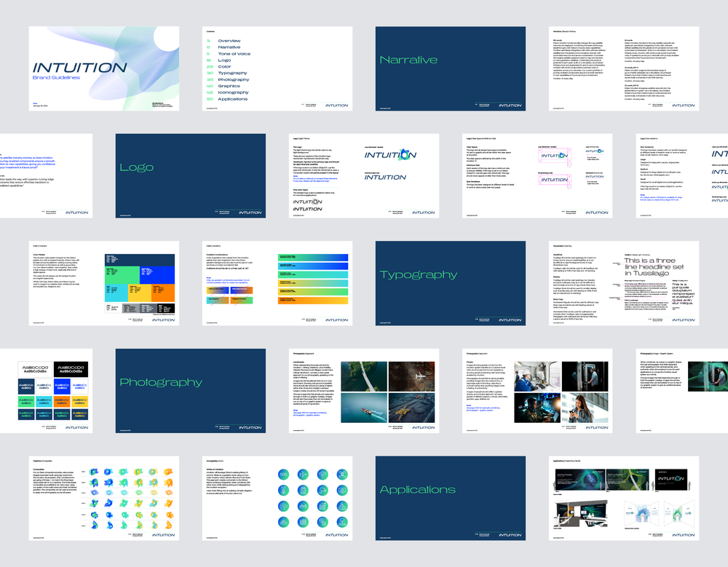This screenshot has height=567, width=728.
Task: Click the INTUITION logo with green symbol on the Logo Light Theme slide
Action: [x=390, y=154]
